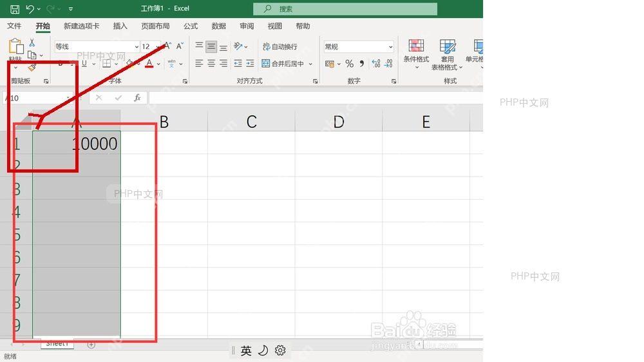
Task: Open the 对齐方式 dialog launcher
Action: coord(316,81)
